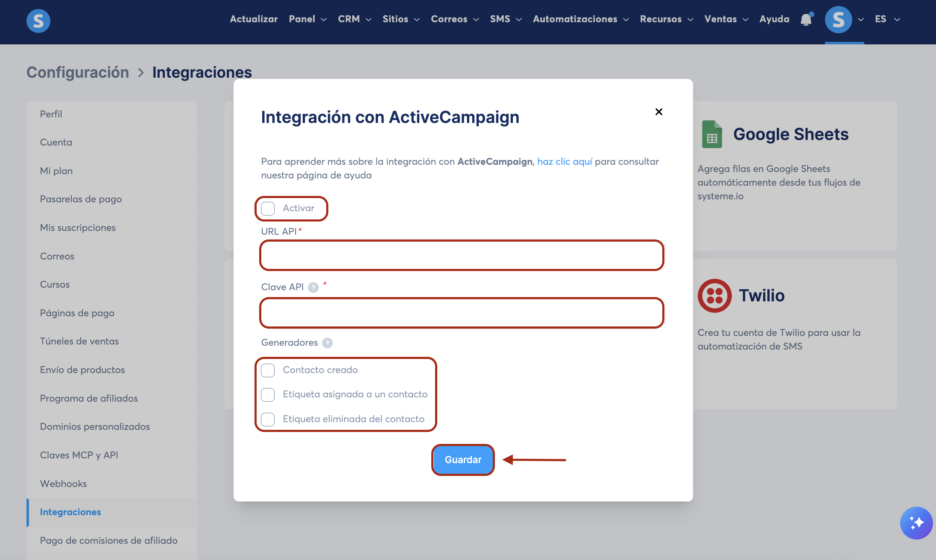
Task: Open Claves MCP y API settings
Action: tap(112, 455)
